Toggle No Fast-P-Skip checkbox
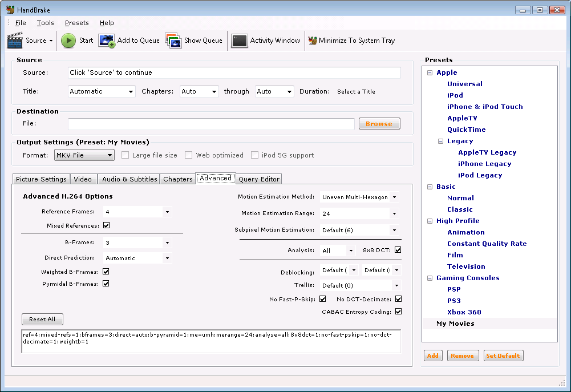Image resolution: width=571 pixels, height=392 pixels. tap(323, 299)
